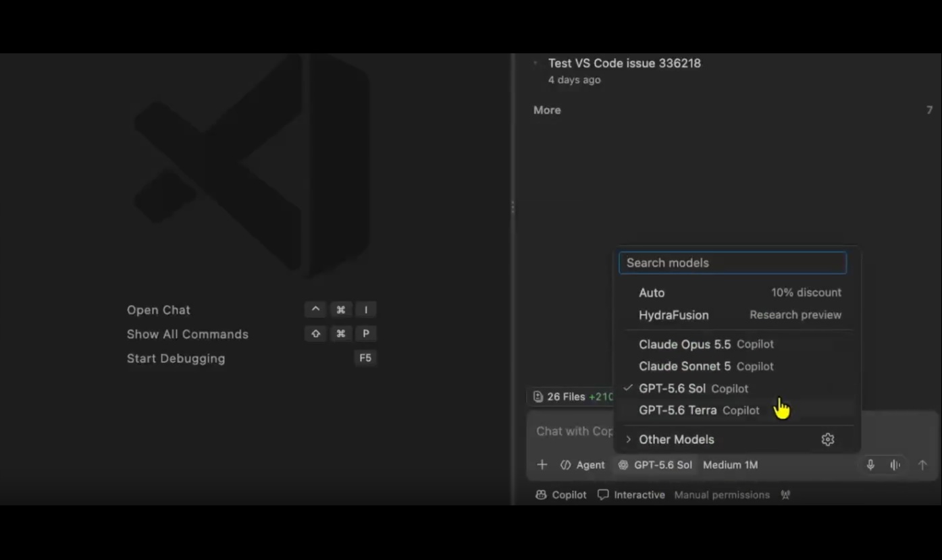The height and width of the screenshot is (560, 942).
Task: Select the checked GPT-5.6 Sol menu entry
Action: pos(737,389)
